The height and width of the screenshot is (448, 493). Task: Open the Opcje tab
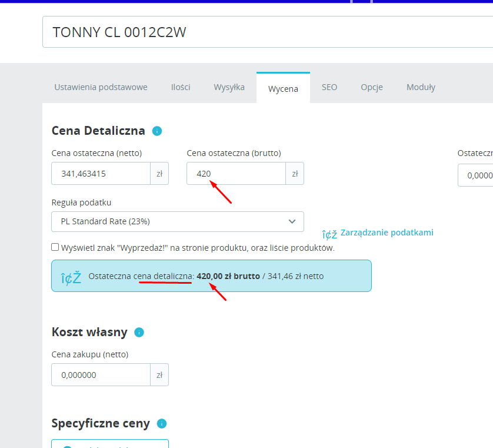pos(372,87)
